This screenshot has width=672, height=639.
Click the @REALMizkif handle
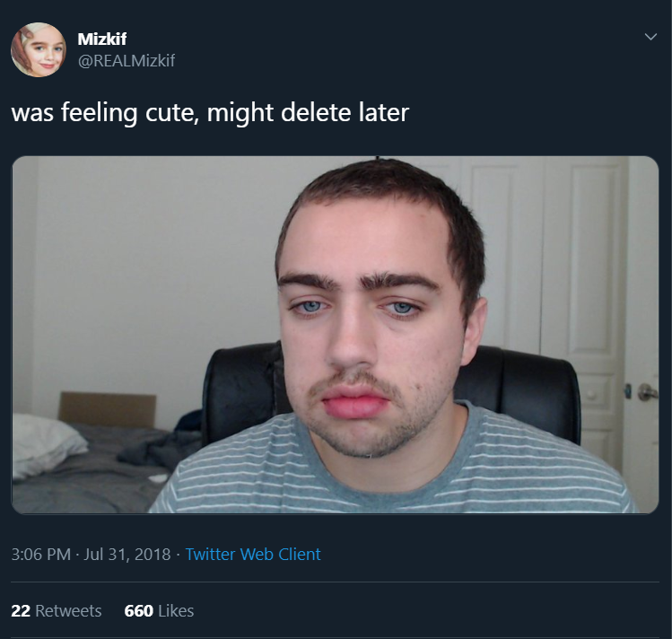point(127,60)
